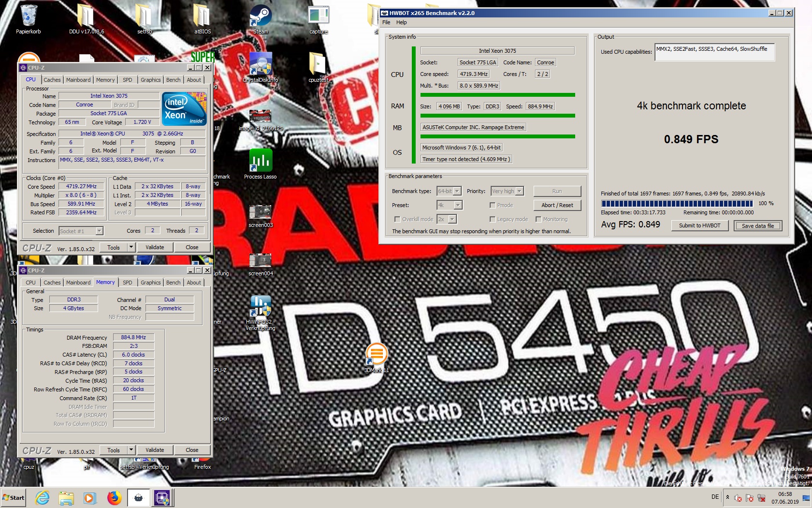Switch to CPU-Z taskbar button
812x508 pixels.
162,498
